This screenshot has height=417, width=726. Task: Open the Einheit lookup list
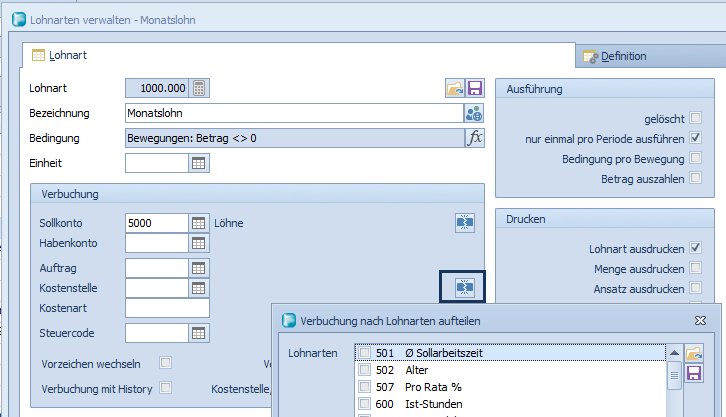[199, 163]
